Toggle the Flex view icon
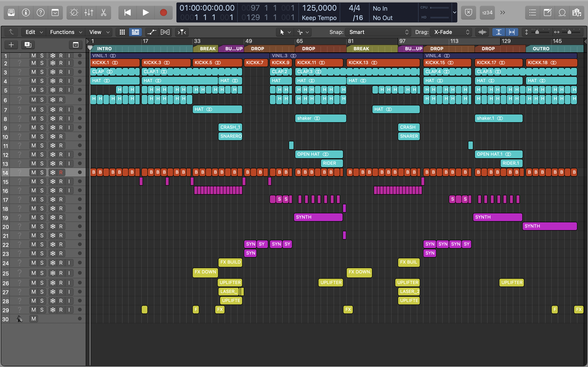 coord(165,32)
